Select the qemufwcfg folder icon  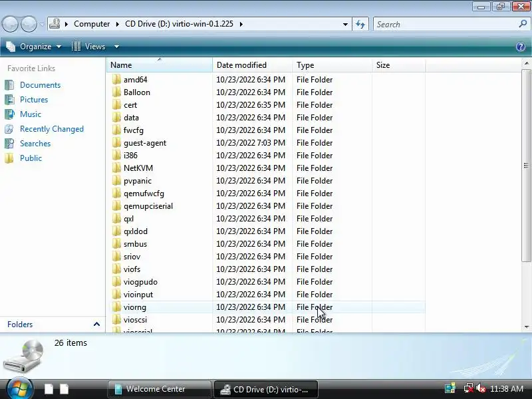[116, 194]
